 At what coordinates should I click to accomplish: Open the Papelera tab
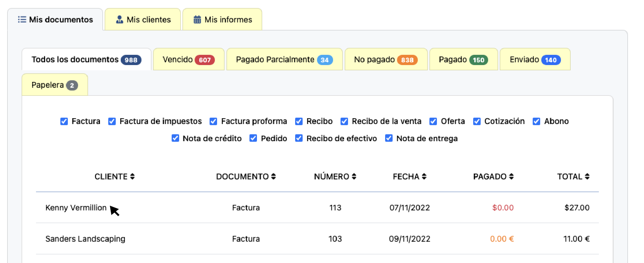point(55,85)
